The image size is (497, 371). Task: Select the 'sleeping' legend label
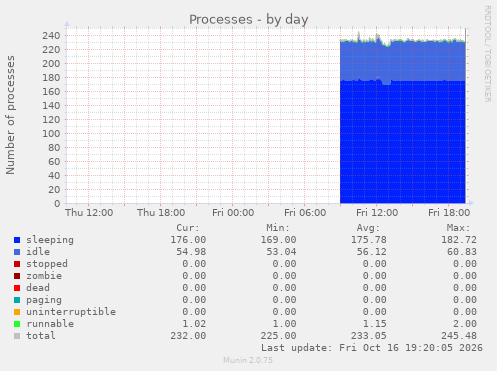pos(50,240)
